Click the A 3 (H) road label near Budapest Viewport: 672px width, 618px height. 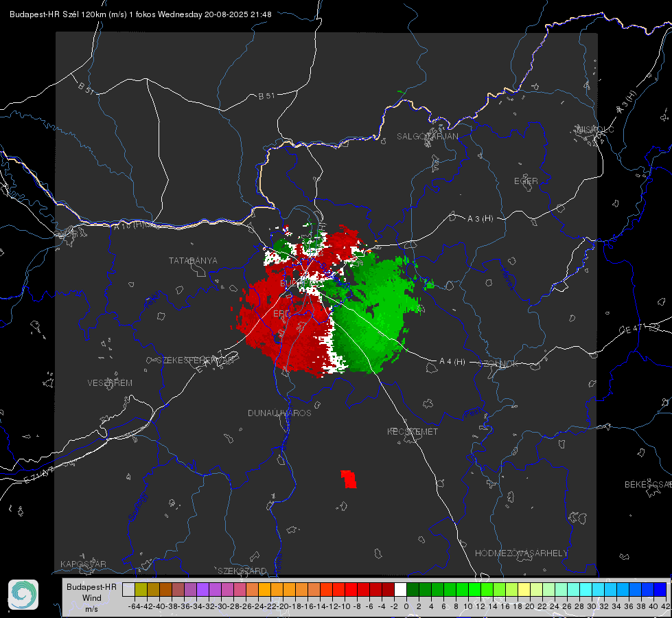tap(480, 219)
